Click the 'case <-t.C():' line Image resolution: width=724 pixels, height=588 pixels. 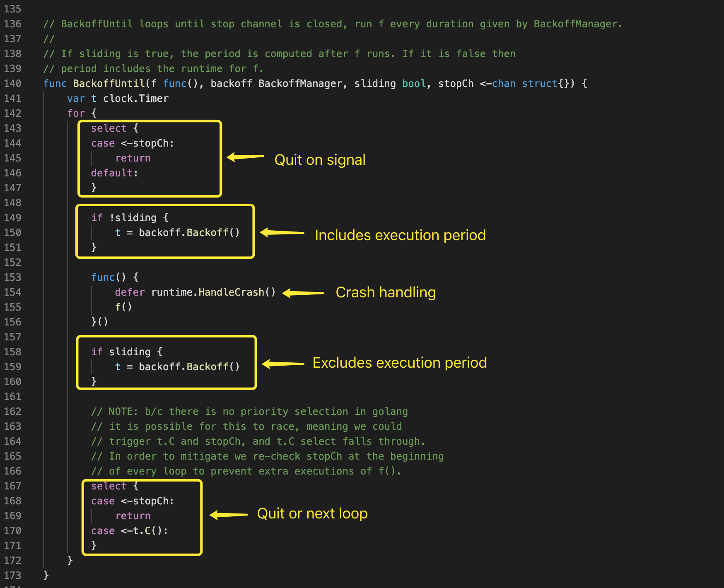129,531
